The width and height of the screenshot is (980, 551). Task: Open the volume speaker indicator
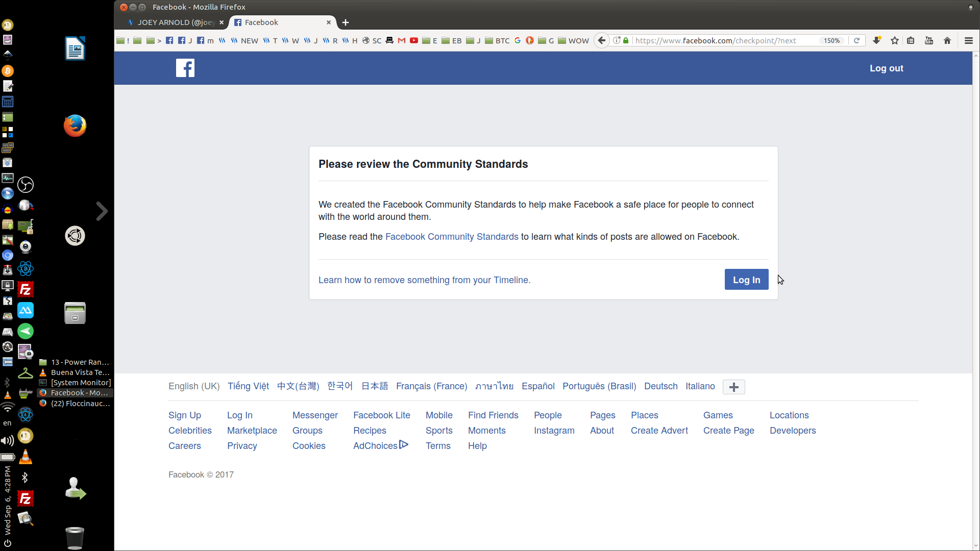[8, 441]
